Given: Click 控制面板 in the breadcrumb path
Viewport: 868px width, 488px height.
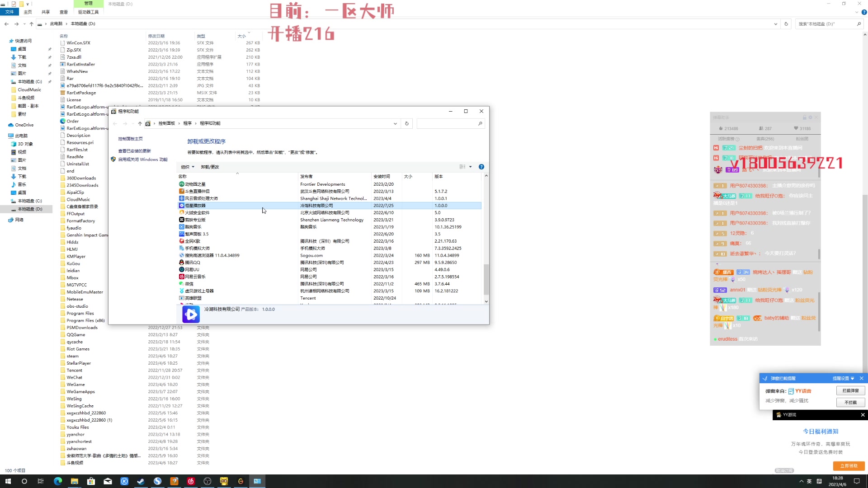Looking at the screenshot, I should [x=166, y=123].
